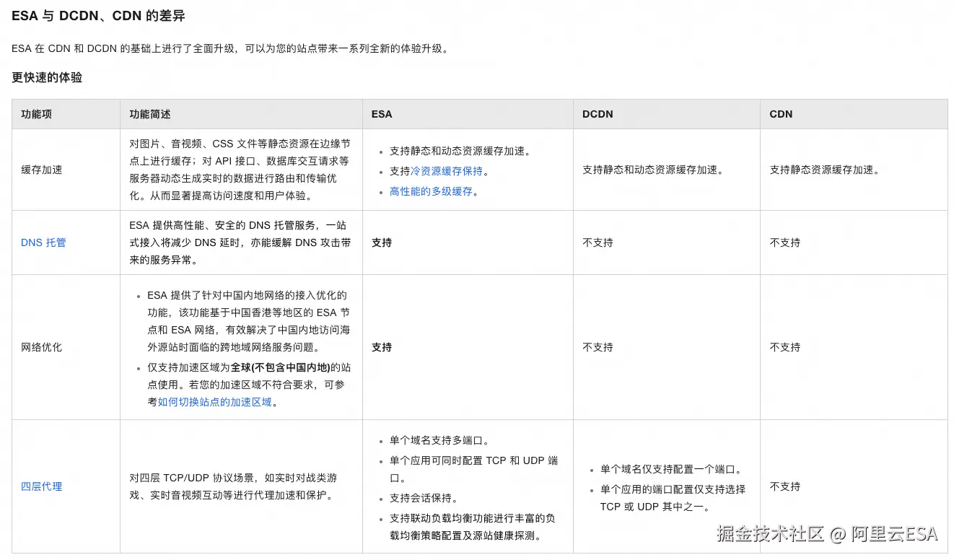954x560 pixels.
Task: Click bullet 支持会话保持。
Action: tap(424, 498)
